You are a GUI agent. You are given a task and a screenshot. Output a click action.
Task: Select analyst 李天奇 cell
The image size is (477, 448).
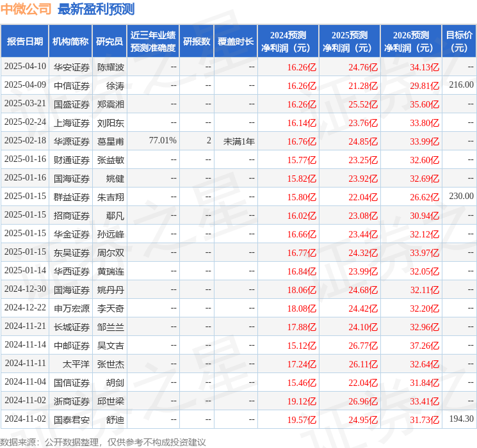pyautogui.click(x=110, y=308)
